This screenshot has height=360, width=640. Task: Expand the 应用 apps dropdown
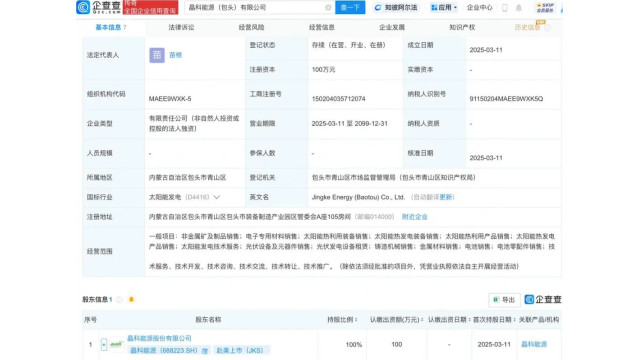click(x=444, y=7)
